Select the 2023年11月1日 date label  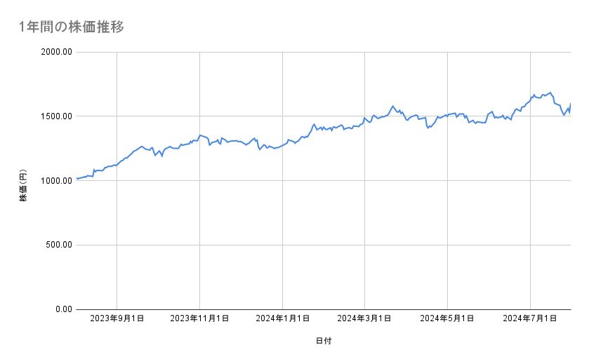click(x=199, y=318)
